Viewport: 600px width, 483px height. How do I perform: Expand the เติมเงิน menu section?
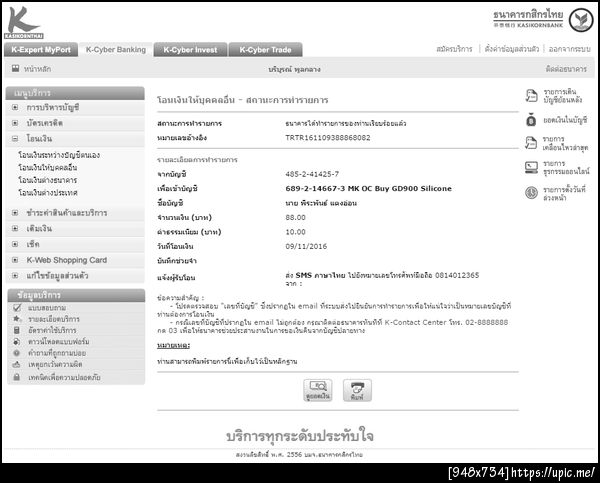(x=15, y=228)
